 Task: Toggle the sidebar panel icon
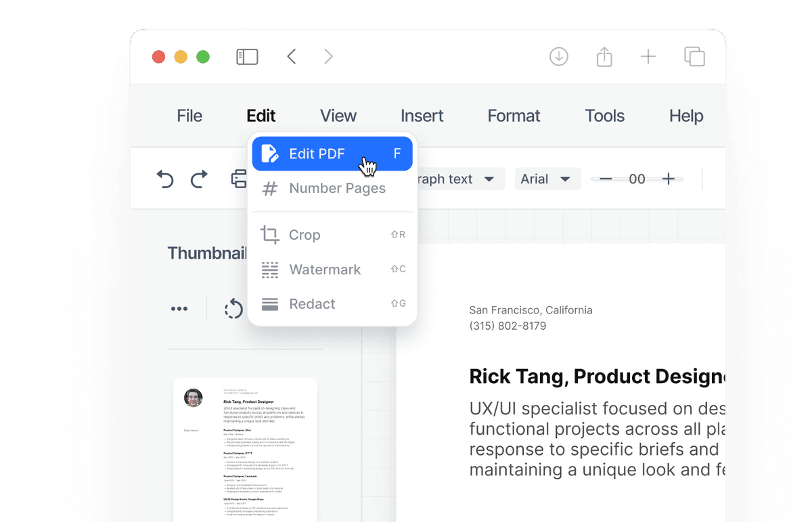pos(247,57)
